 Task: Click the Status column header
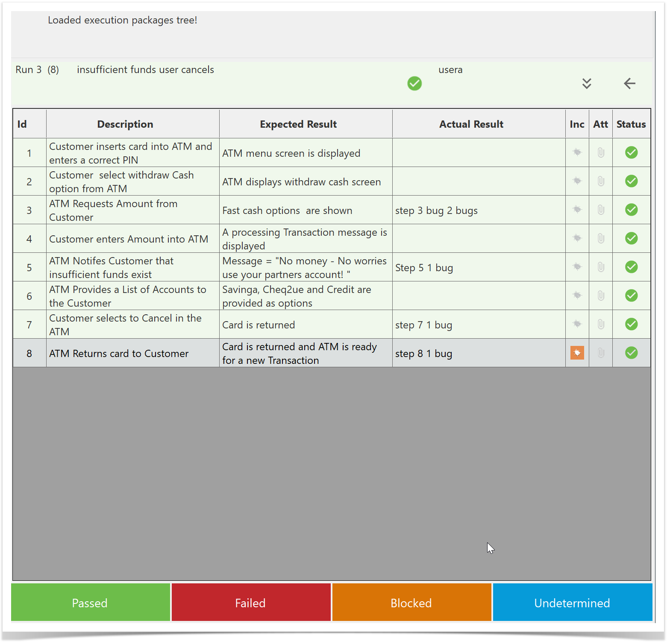[631, 124]
